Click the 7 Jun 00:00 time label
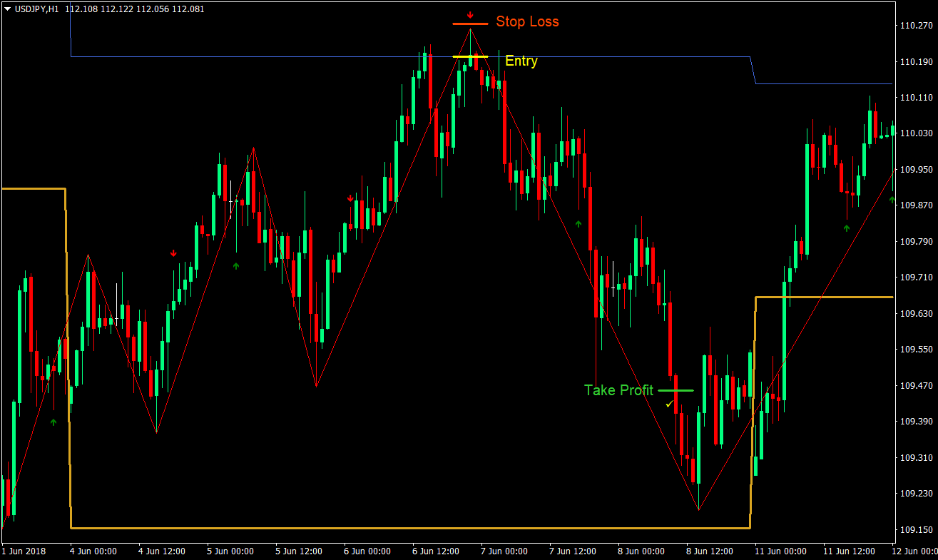This screenshot has width=938, height=560. coord(505,551)
